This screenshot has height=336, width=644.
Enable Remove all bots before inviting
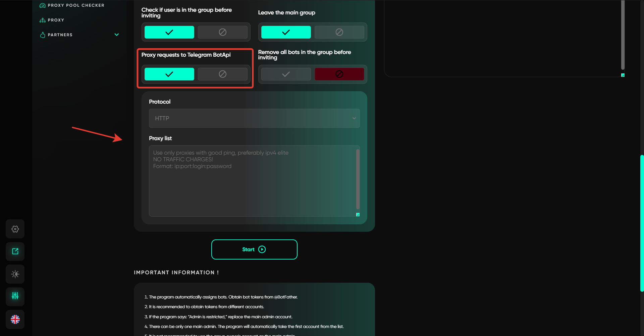coord(286,74)
